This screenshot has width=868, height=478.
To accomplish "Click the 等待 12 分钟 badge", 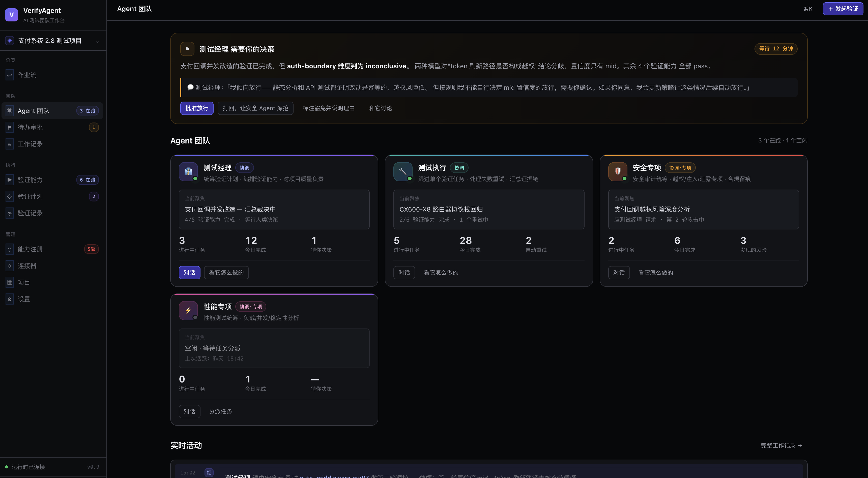I will click(x=776, y=48).
